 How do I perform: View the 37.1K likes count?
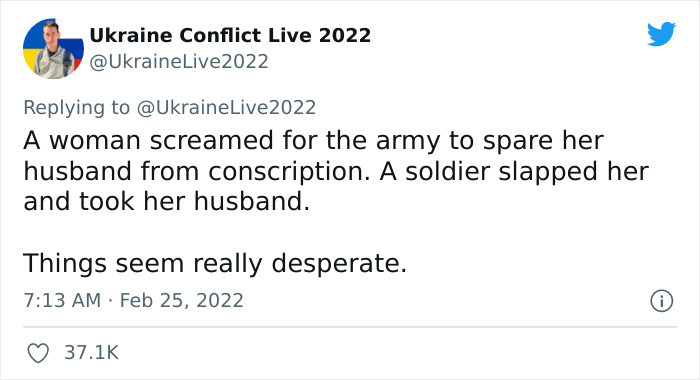point(92,352)
